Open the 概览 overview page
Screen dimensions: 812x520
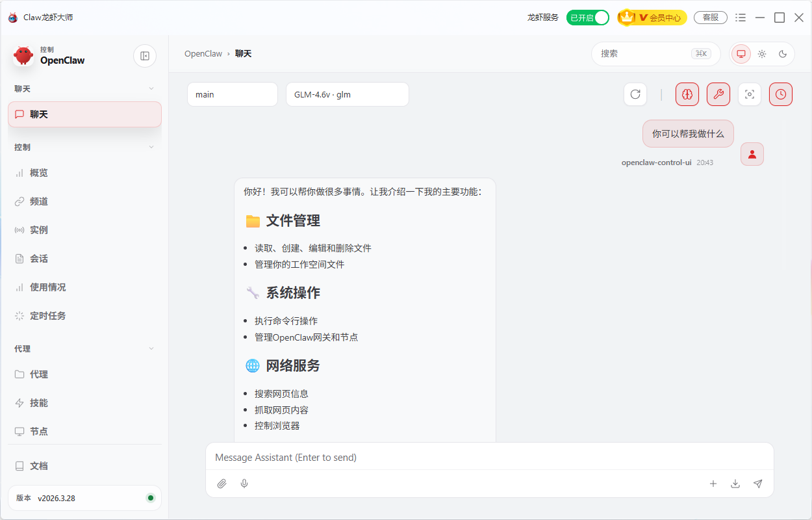coord(84,173)
